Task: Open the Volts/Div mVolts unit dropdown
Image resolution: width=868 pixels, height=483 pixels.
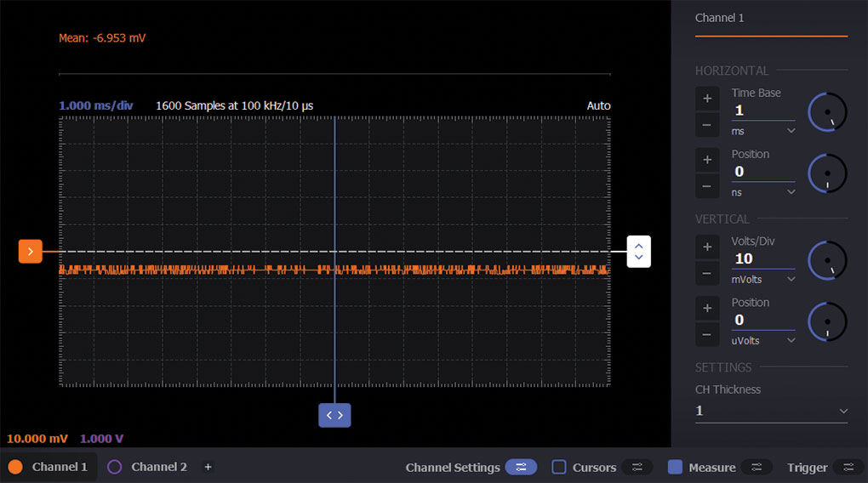Action: 762,280
